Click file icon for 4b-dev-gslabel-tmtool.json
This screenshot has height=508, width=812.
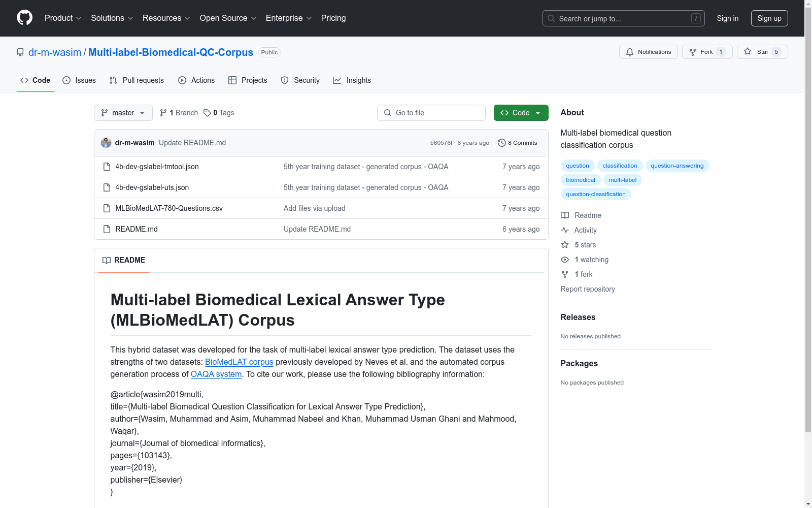pos(107,167)
